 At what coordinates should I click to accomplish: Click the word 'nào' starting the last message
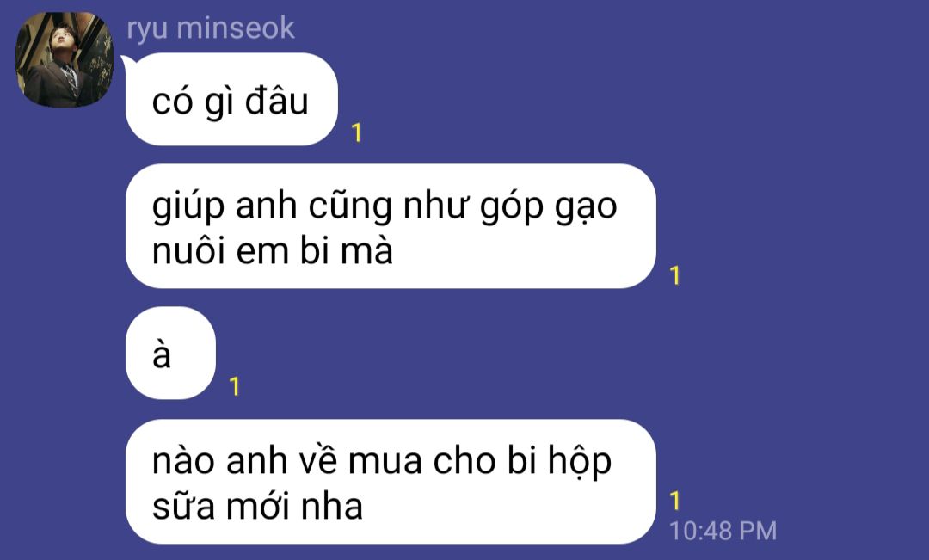pyautogui.click(x=182, y=462)
